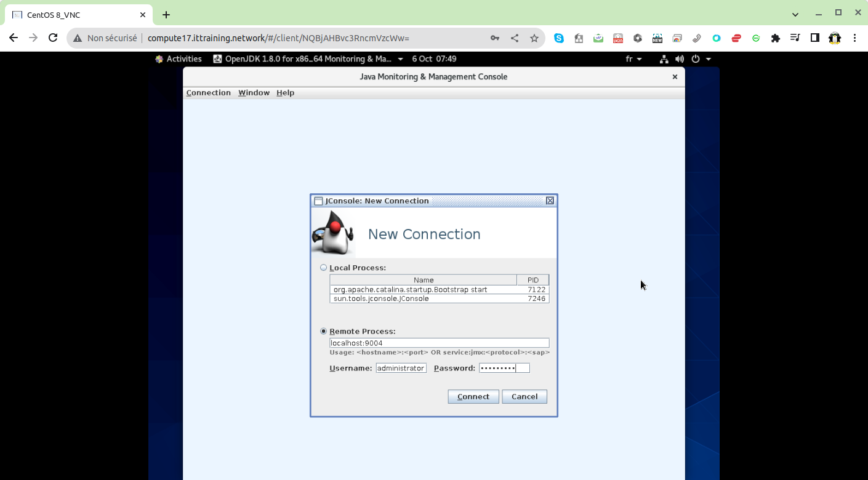868x480 pixels.
Task: Select PID 7122 cell
Action: tap(533, 289)
